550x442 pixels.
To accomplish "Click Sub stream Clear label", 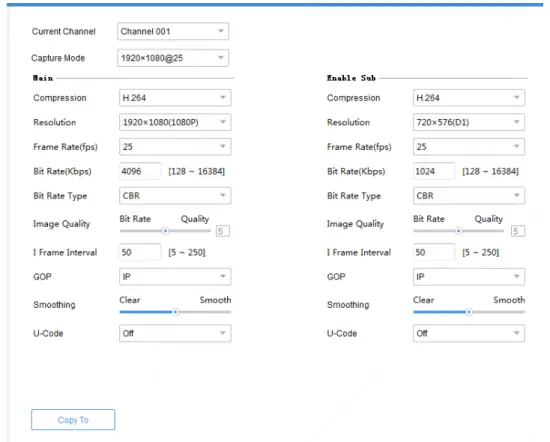I will [x=423, y=300].
